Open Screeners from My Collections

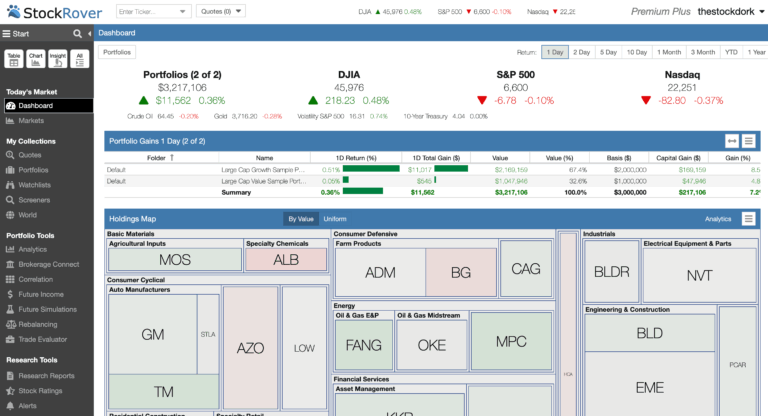point(34,199)
